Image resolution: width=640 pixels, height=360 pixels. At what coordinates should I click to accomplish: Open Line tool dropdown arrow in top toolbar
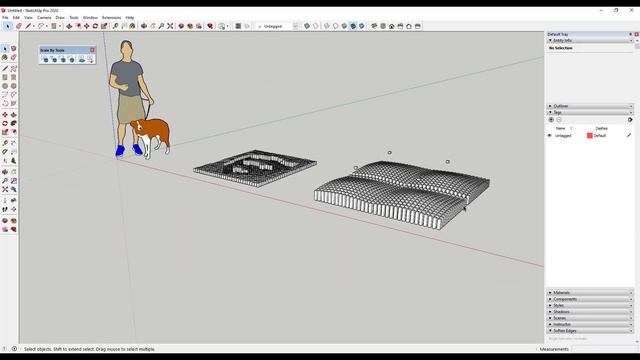[x=33, y=26]
